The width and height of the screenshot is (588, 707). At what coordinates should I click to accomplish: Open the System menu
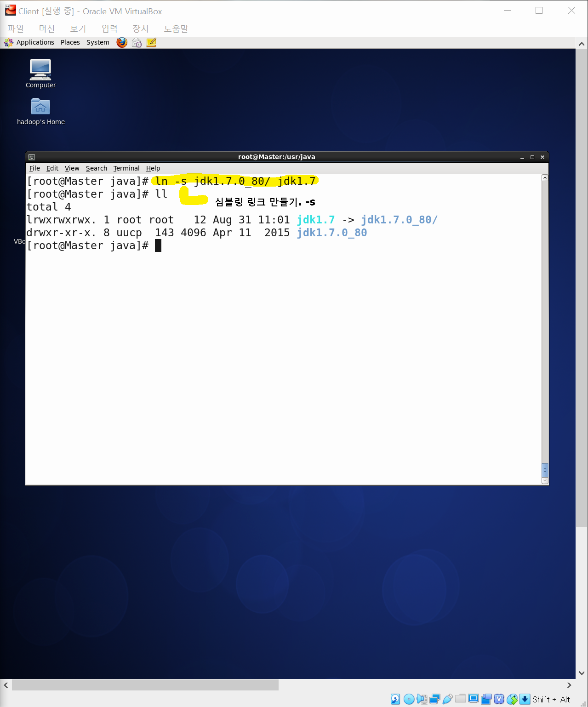click(98, 42)
